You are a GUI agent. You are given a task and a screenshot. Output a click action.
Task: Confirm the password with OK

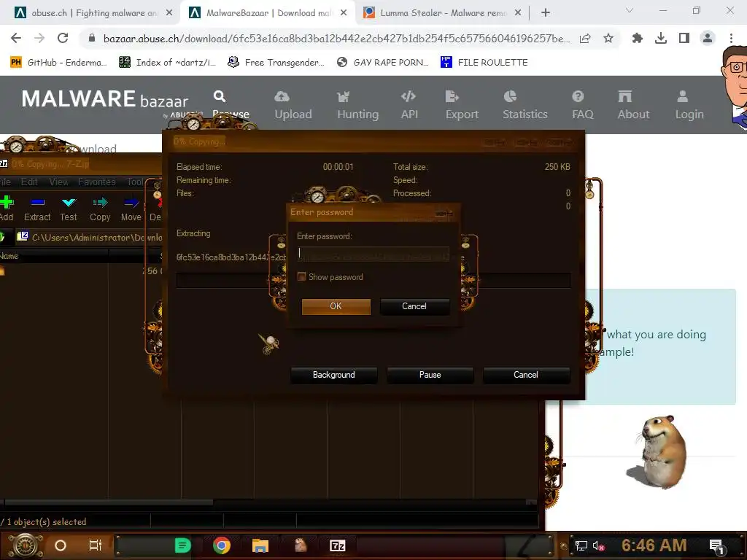tap(336, 306)
